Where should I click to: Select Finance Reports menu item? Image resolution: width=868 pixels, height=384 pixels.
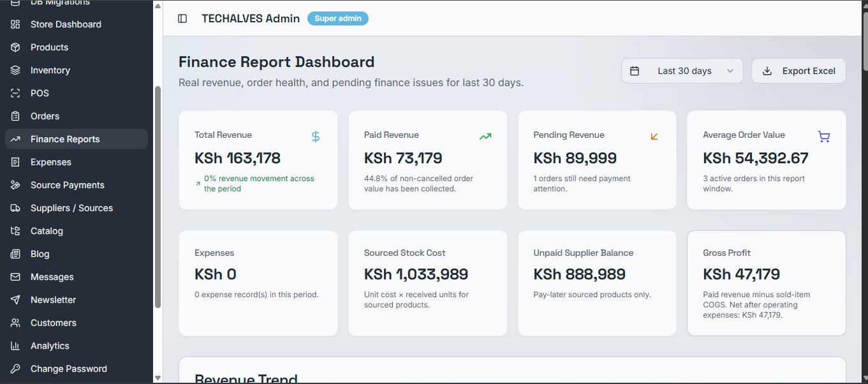point(77,139)
